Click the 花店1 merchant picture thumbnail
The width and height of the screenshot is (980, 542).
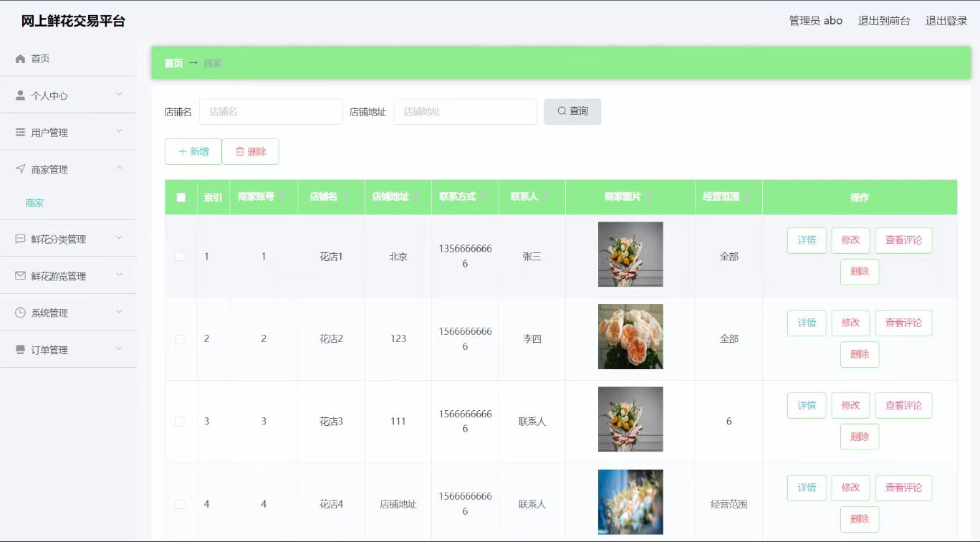(630, 255)
